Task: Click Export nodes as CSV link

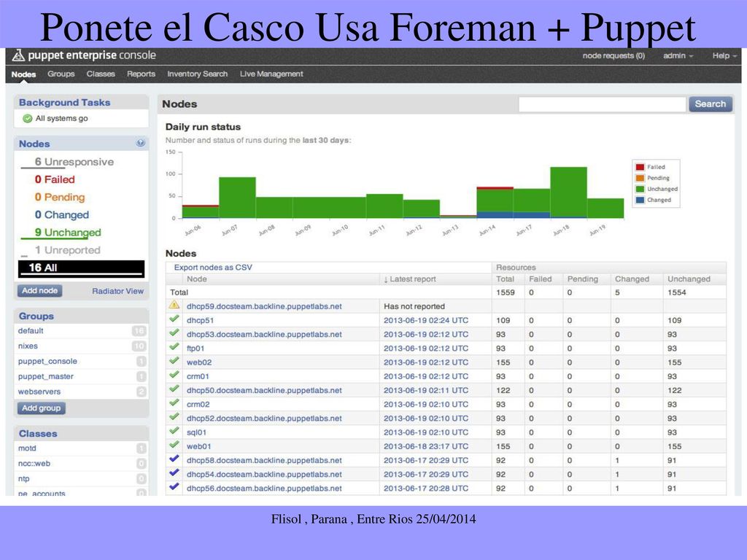Action: click(x=213, y=267)
